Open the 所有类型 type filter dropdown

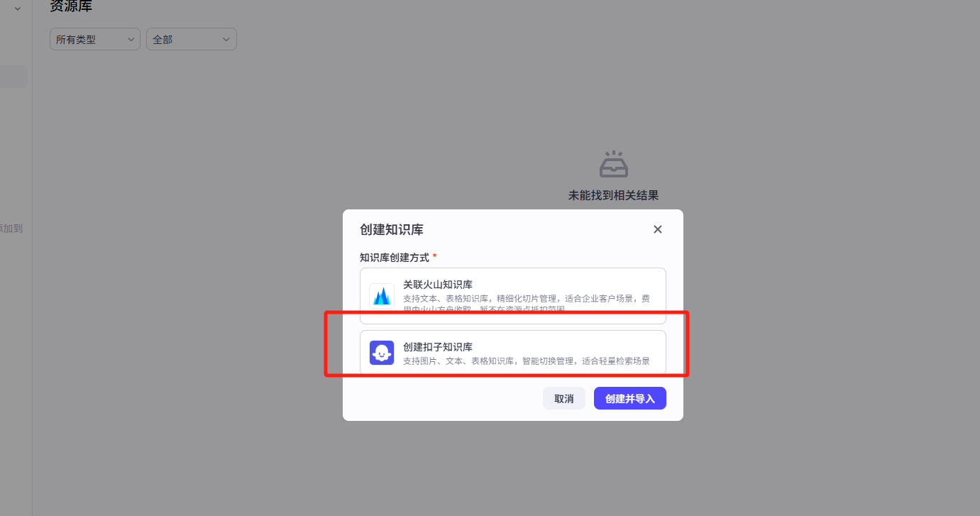click(x=94, y=39)
